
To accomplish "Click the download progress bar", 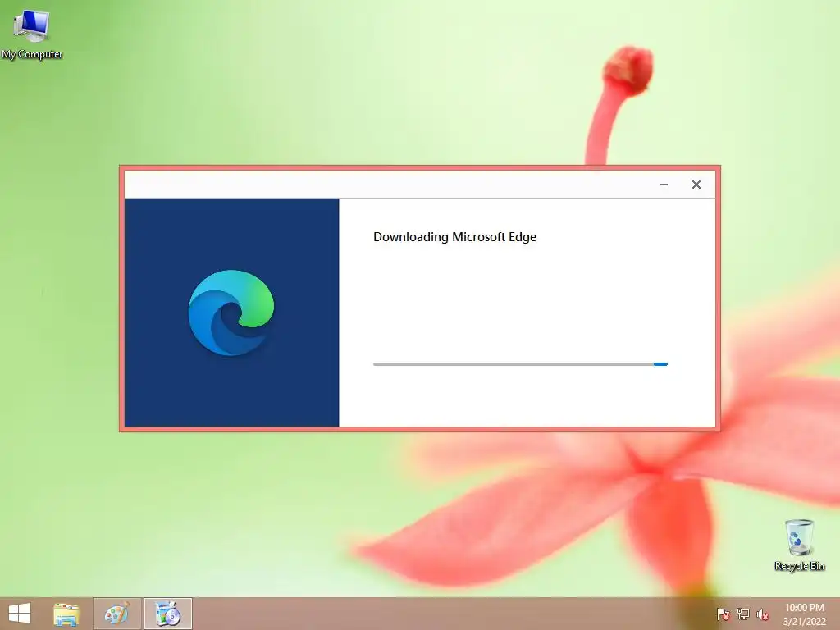I will coord(520,364).
